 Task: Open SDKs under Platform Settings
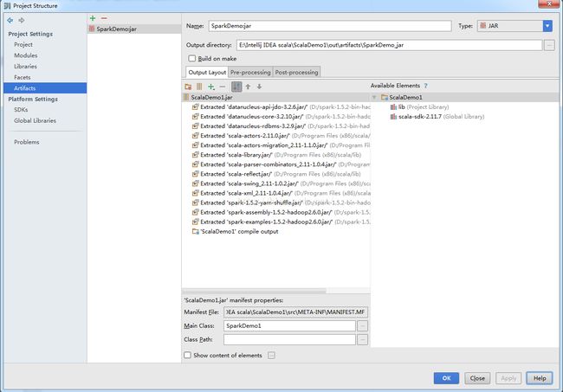(21, 110)
